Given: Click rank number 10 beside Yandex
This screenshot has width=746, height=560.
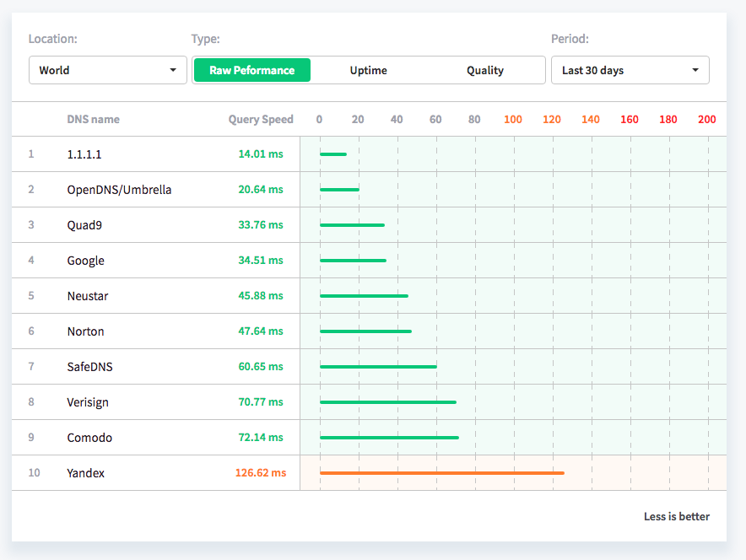Looking at the screenshot, I should click(x=35, y=472).
